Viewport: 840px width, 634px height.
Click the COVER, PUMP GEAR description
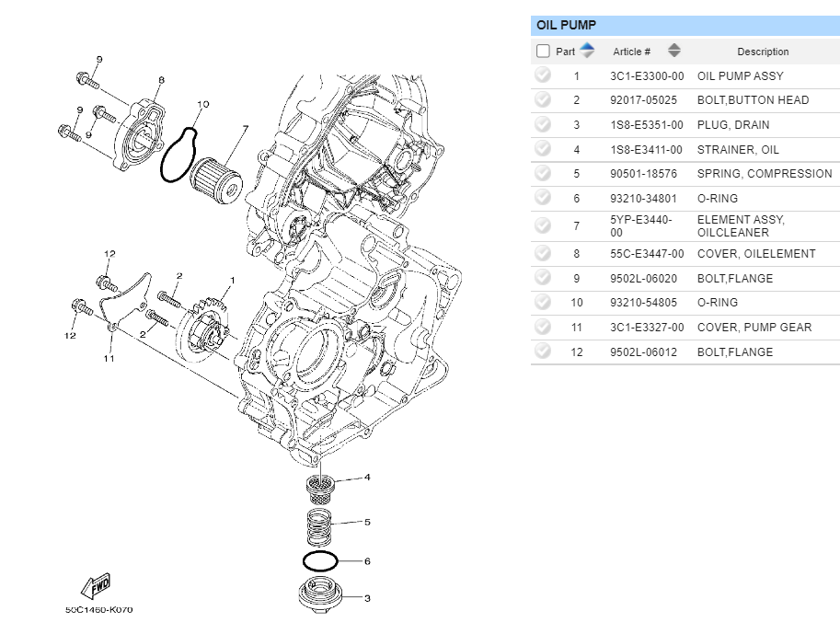(x=754, y=327)
